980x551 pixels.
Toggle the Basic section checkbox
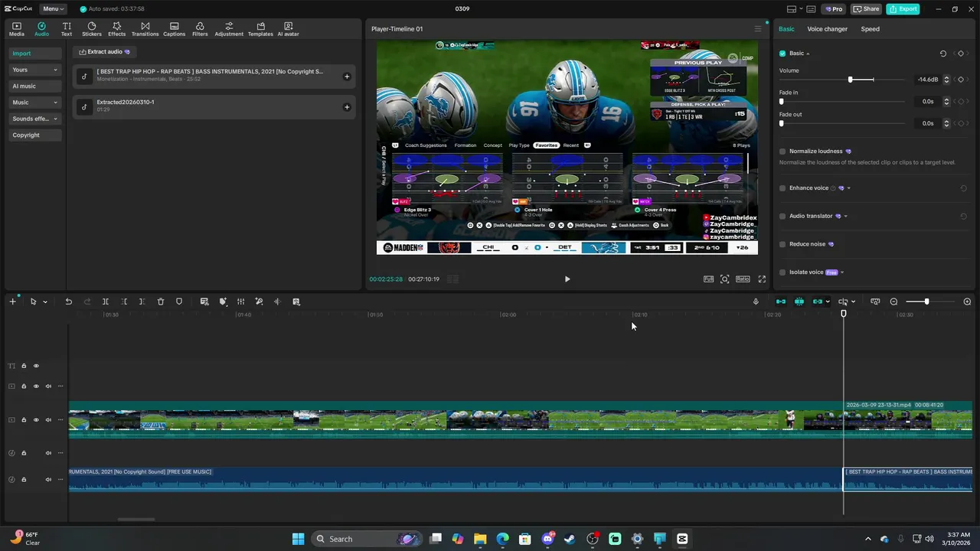(782, 54)
